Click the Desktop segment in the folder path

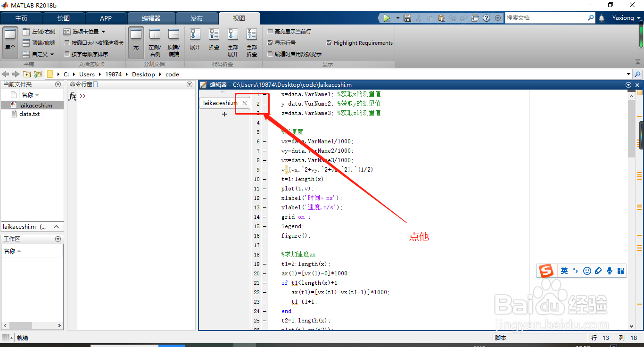tap(143, 74)
